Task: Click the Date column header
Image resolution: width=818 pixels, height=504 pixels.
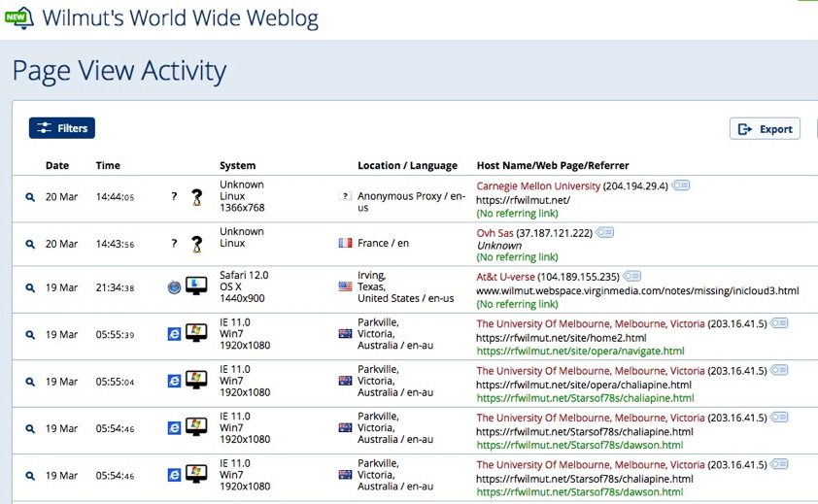Action: pyautogui.click(x=57, y=165)
